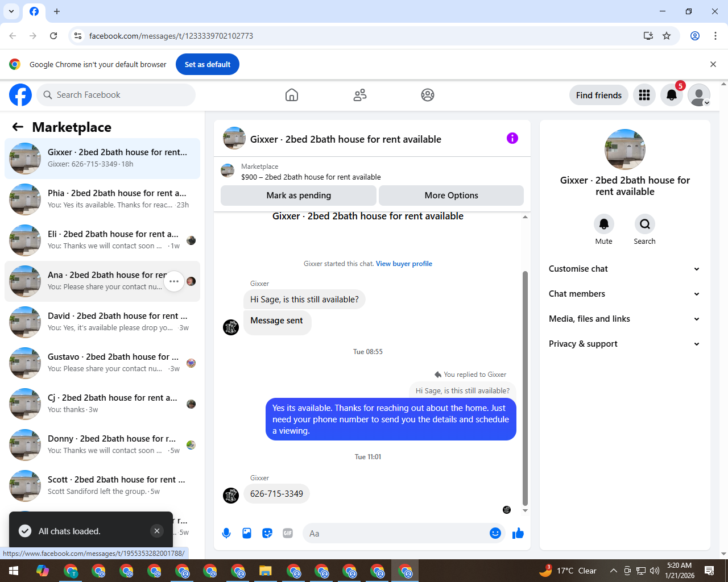Click Mark as pending button

tap(299, 196)
